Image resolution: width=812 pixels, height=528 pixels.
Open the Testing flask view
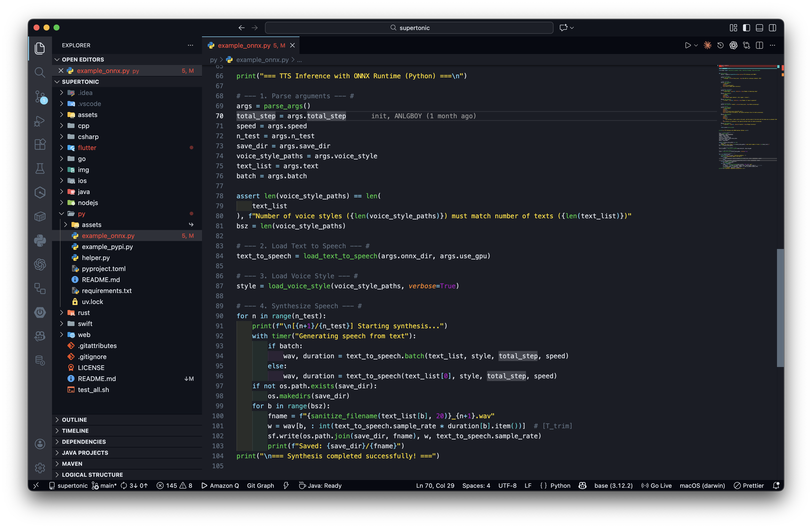pyautogui.click(x=40, y=168)
